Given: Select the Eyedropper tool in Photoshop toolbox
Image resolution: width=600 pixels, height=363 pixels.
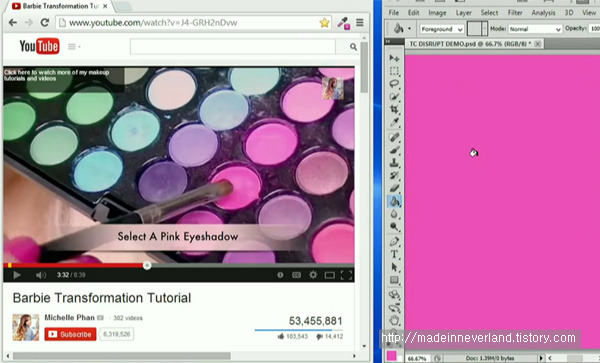Looking at the screenshot, I should 394,122.
